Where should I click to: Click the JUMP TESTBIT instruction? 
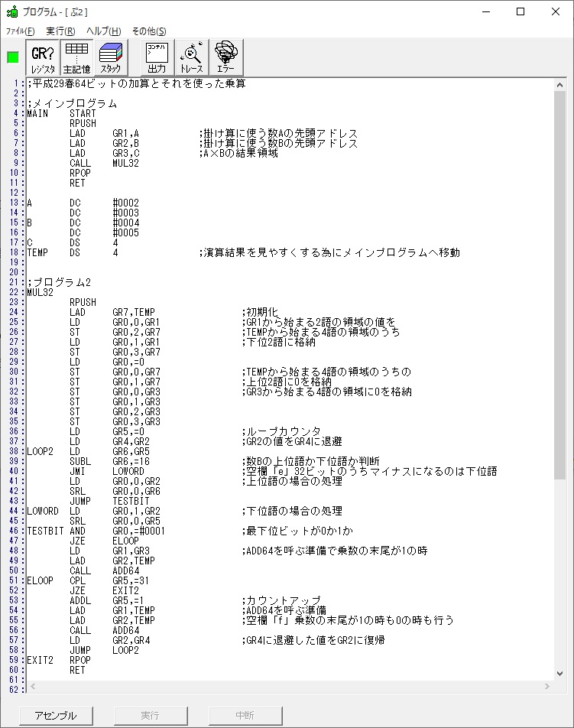pos(109,501)
